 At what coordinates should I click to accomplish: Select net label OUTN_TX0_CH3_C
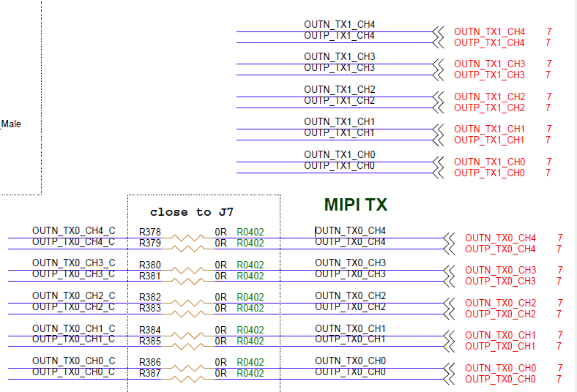[74, 263]
